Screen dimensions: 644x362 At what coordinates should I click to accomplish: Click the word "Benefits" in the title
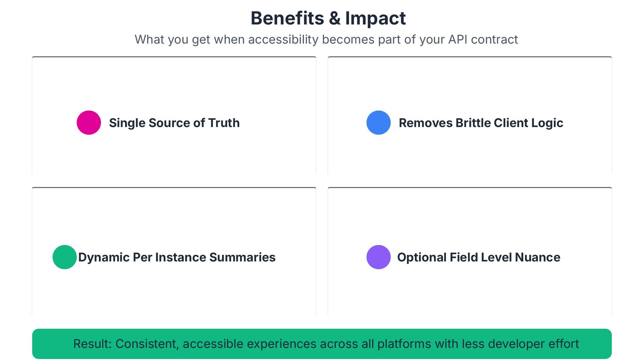click(x=287, y=18)
